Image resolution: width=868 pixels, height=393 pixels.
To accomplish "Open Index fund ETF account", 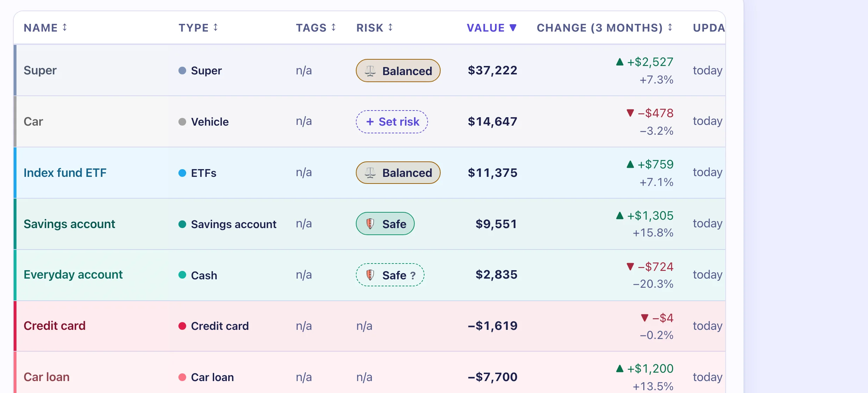I will [65, 173].
